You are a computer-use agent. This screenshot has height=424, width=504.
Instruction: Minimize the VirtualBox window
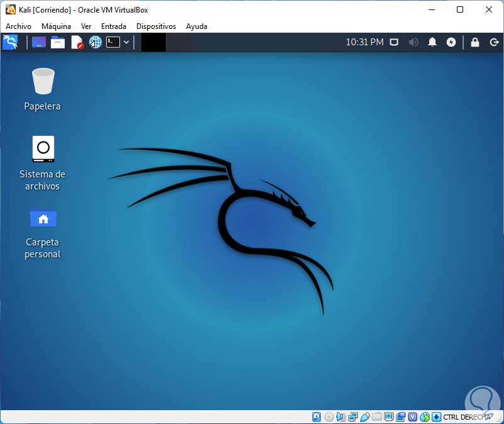pos(432,9)
